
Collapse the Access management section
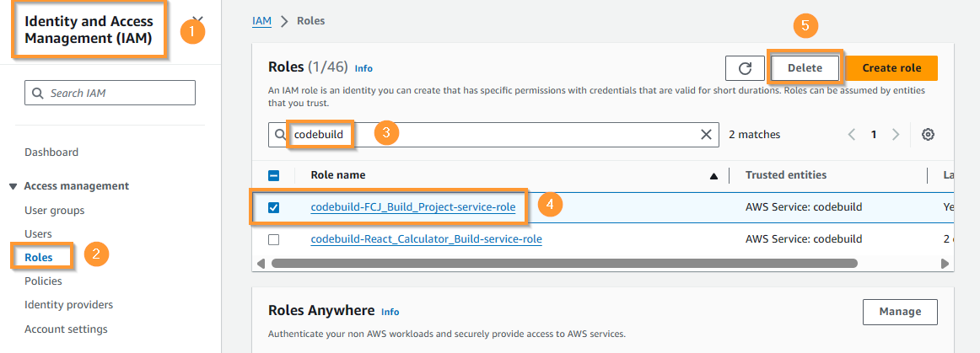13,186
